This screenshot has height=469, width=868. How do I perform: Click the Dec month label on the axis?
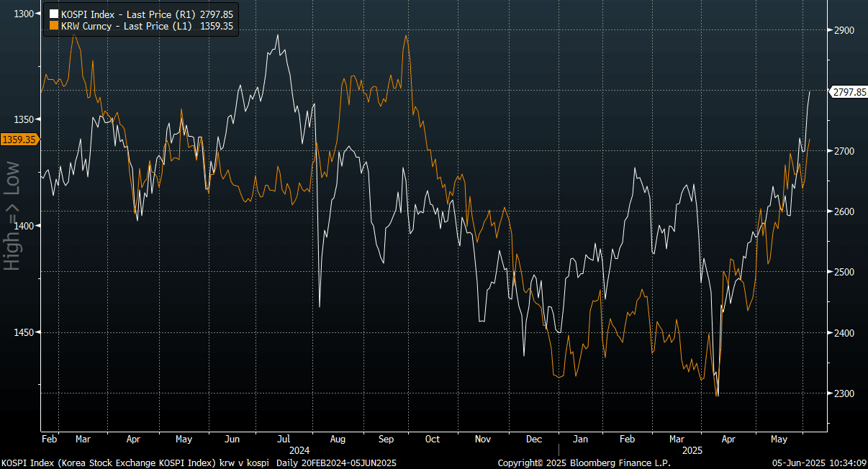tap(534, 439)
